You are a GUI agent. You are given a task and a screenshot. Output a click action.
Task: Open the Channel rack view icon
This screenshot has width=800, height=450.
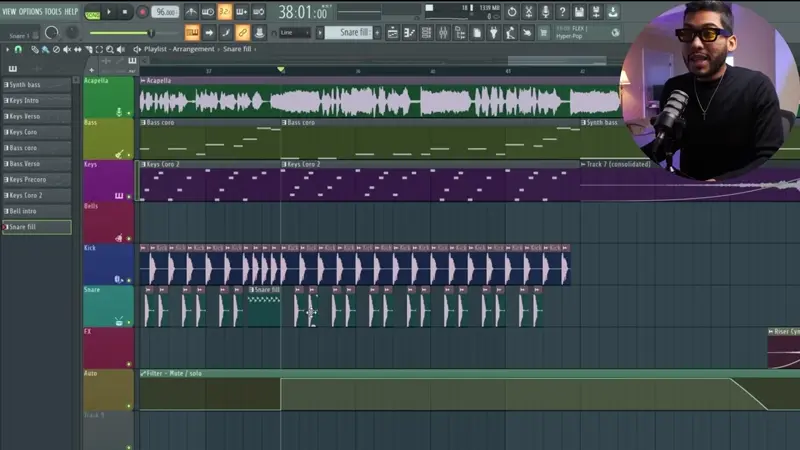click(x=426, y=33)
